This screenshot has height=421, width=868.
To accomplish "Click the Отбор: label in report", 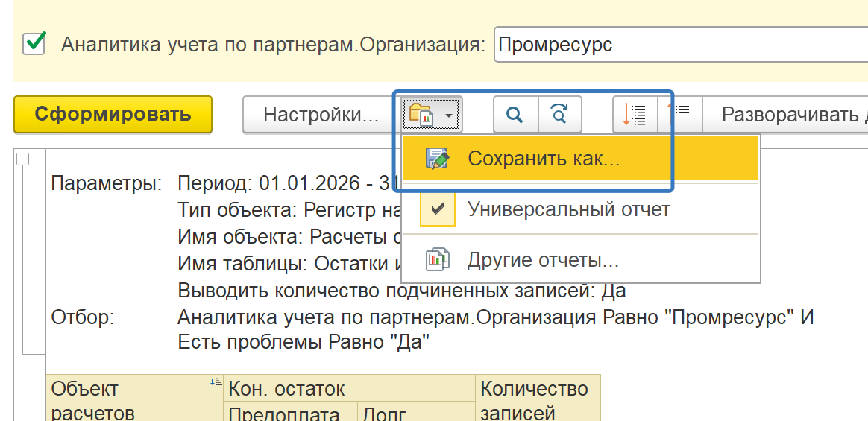I will (83, 317).
